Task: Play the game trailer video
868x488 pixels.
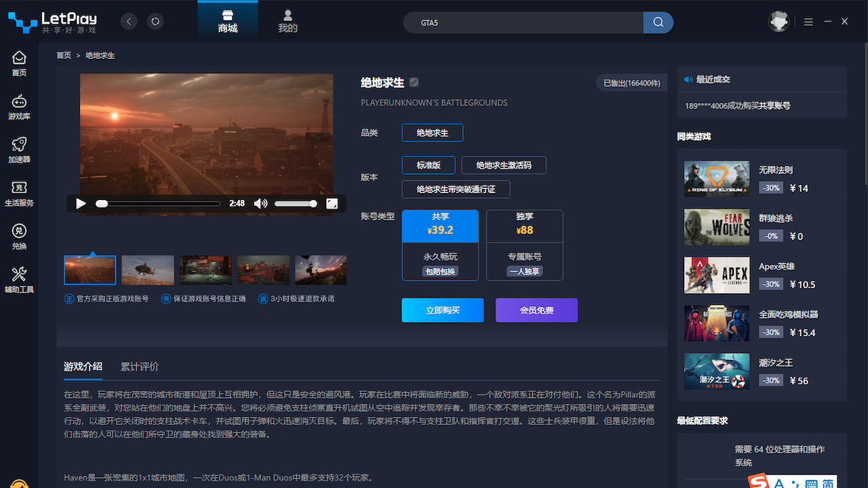Action: (81, 203)
